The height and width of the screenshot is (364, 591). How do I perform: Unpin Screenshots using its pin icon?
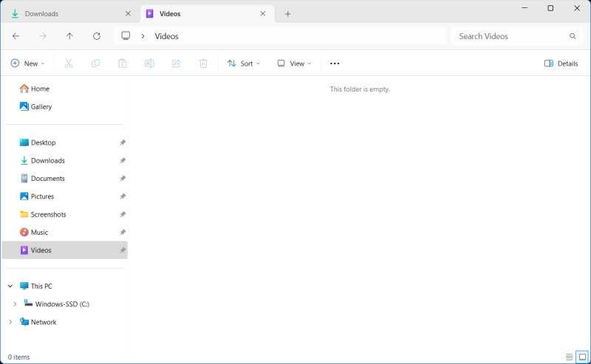point(123,214)
